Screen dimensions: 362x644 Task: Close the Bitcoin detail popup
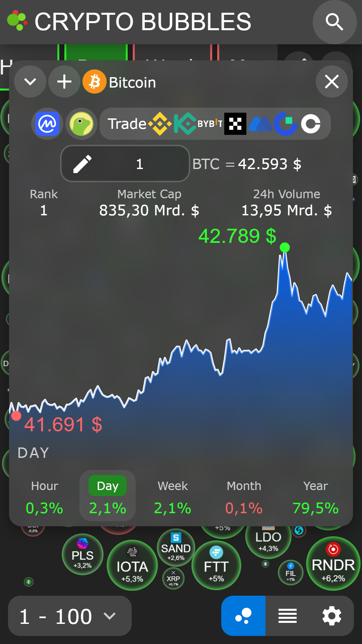coord(332,82)
